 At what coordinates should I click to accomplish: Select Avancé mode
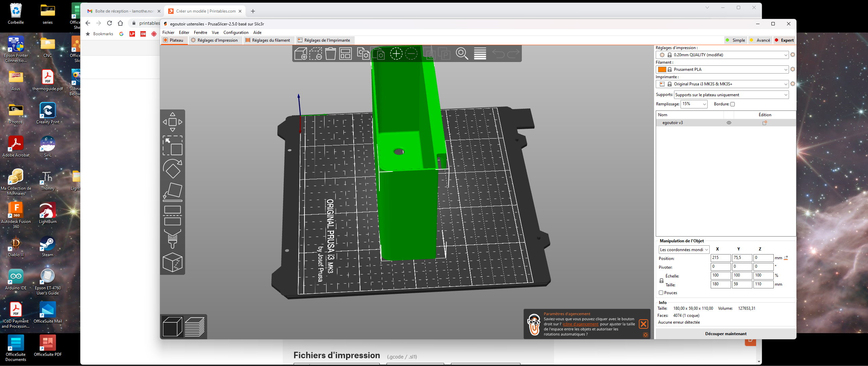pos(760,40)
